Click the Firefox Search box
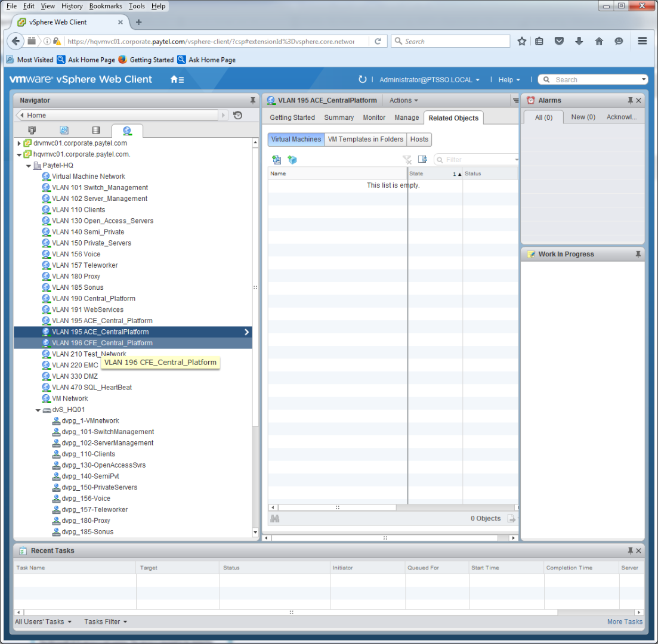658x644 pixels. point(450,41)
